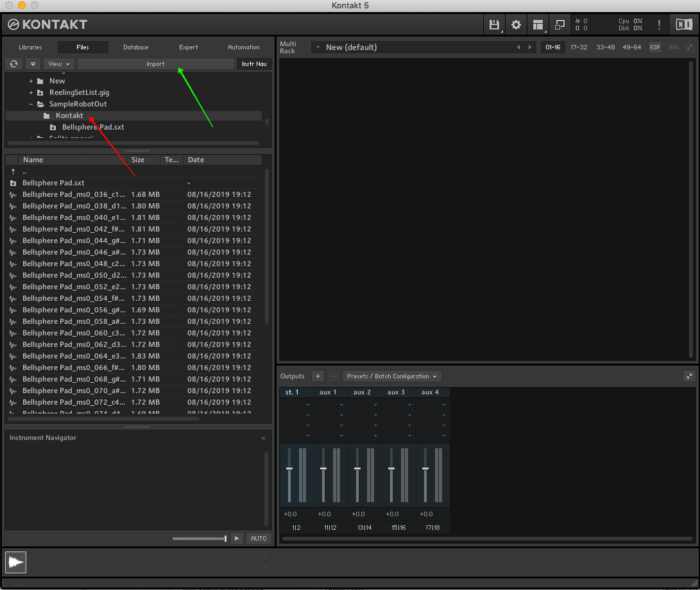Remove output channel with minus button
Image resolution: width=700 pixels, height=590 pixels.
333,376
